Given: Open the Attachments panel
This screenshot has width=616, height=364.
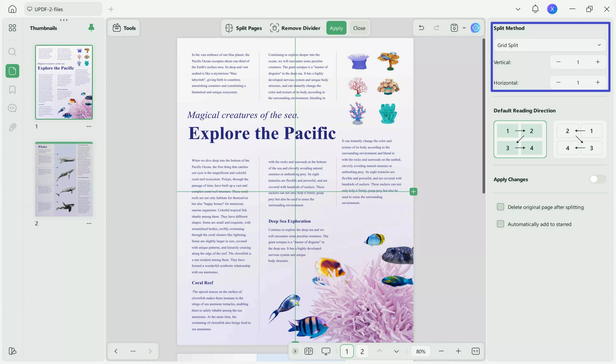Looking at the screenshot, I should (12, 127).
